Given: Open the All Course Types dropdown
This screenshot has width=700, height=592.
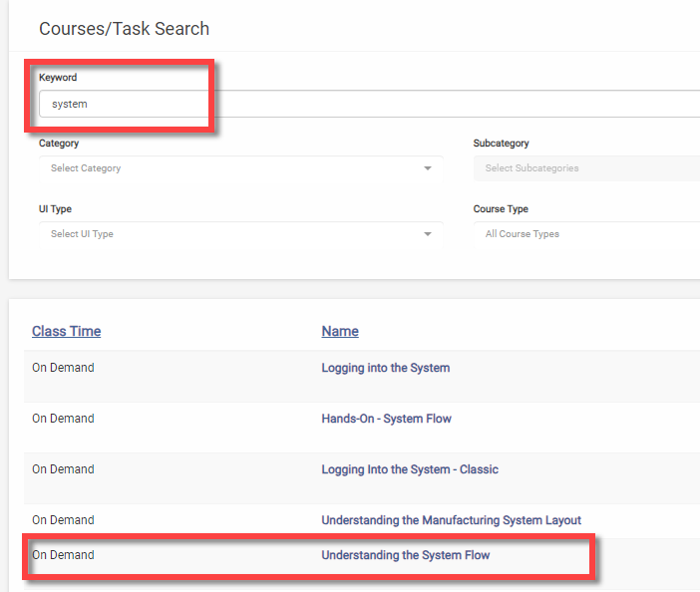Looking at the screenshot, I should [x=586, y=234].
